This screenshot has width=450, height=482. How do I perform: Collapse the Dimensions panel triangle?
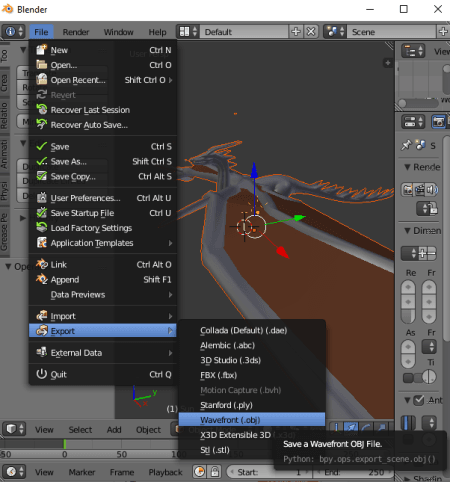tap(407, 231)
